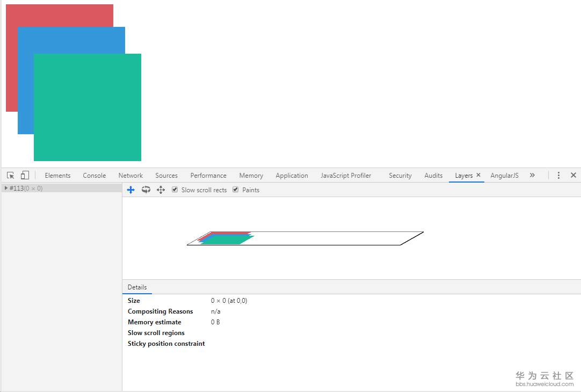Select the Pan mode icon

point(131,190)
